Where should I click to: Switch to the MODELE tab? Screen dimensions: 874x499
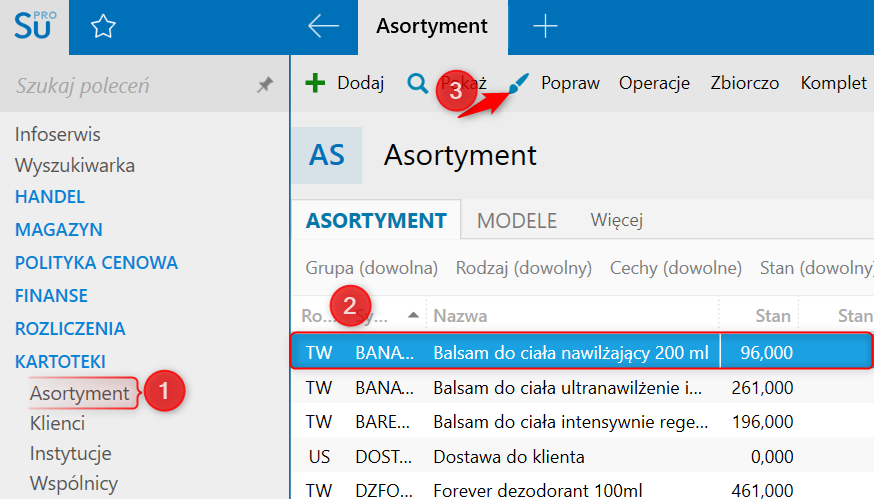click(517, 220)
